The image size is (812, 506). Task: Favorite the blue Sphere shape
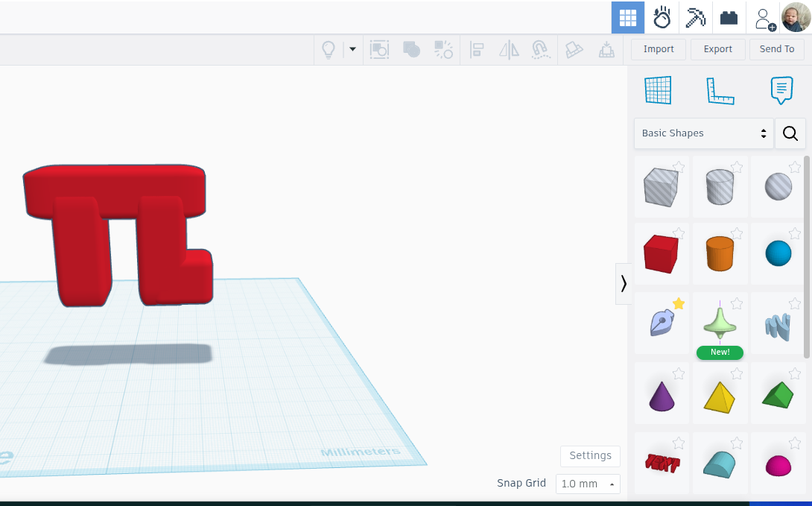(x=795, y=234)
